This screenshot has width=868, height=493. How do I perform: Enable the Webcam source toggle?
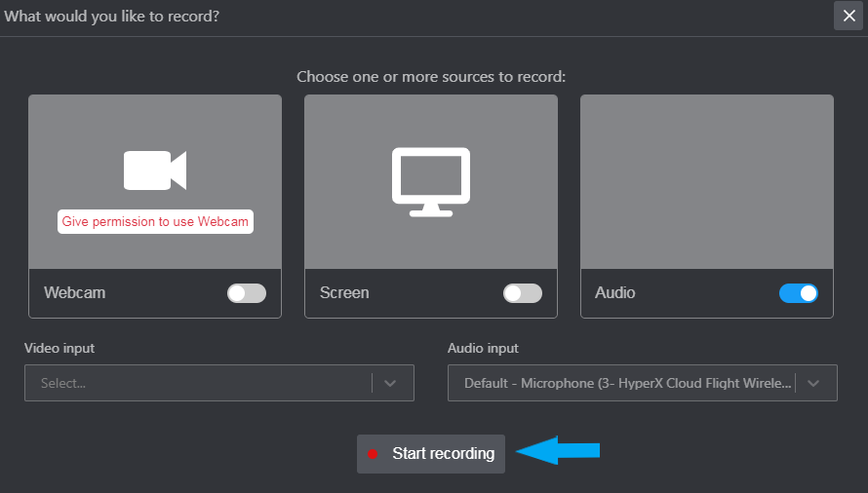pyautogui.click(x=247, y=293)
